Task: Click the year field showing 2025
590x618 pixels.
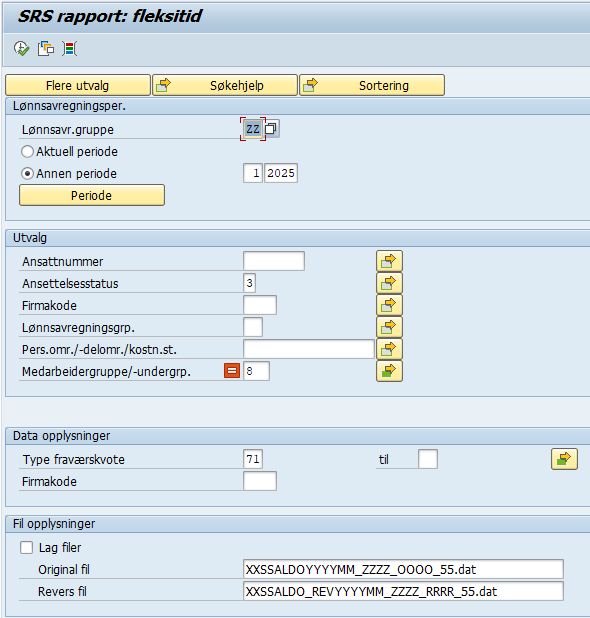Action: (x=281, y=173)
